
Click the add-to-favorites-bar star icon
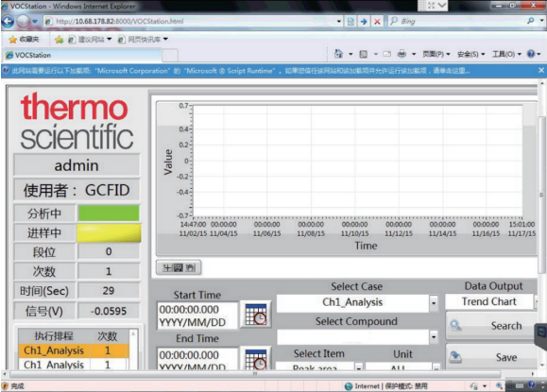[59, 40]
